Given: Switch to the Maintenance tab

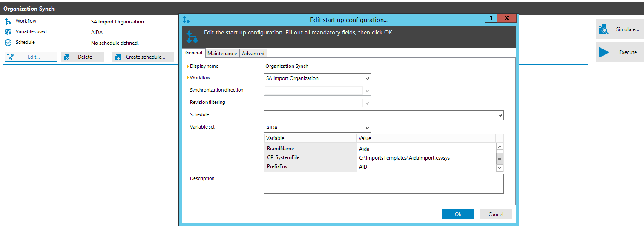Looking at the screenshot, I should pyautogui.click(x=222, y=54).
